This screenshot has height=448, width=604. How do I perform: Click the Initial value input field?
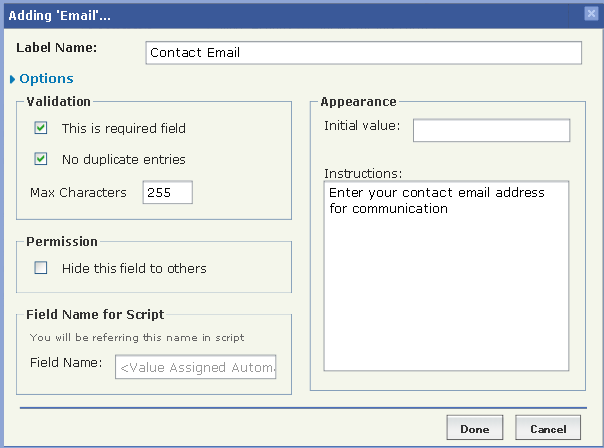pos(491,130)
